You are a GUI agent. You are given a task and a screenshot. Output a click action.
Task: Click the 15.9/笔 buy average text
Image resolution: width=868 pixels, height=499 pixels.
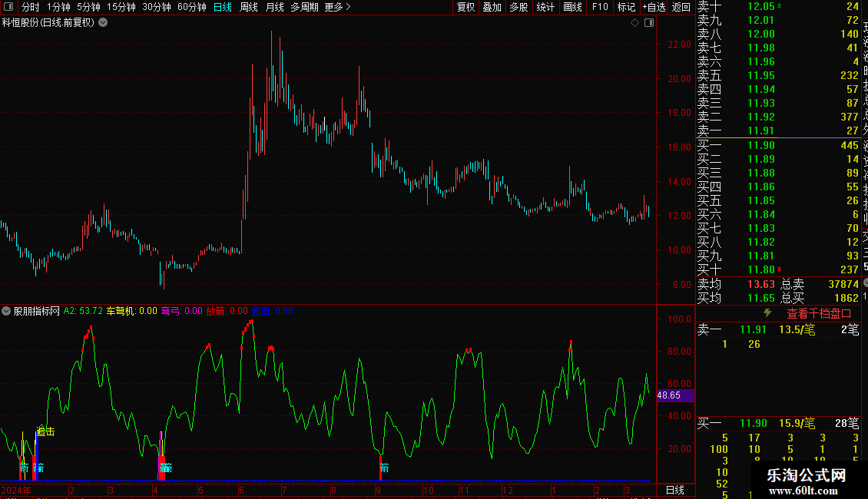coord(797,424)
